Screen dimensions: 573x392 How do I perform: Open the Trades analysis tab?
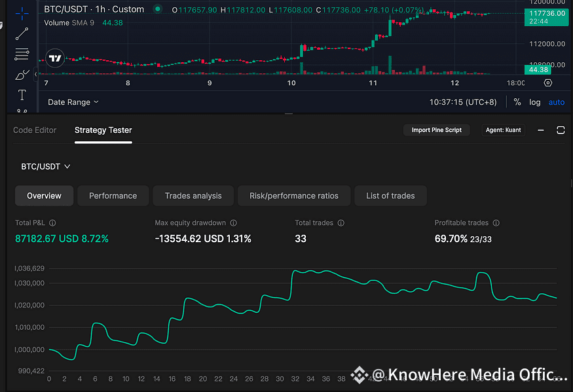click(193, 196)
